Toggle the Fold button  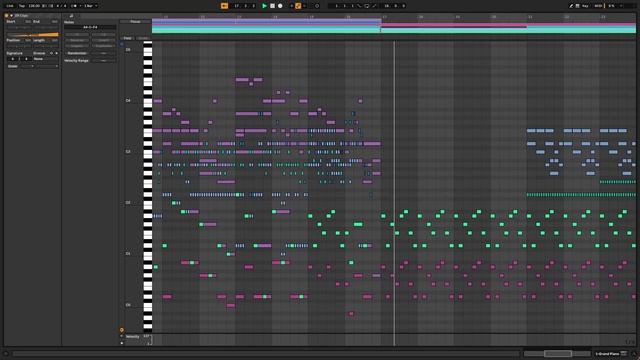click(128, 38)
